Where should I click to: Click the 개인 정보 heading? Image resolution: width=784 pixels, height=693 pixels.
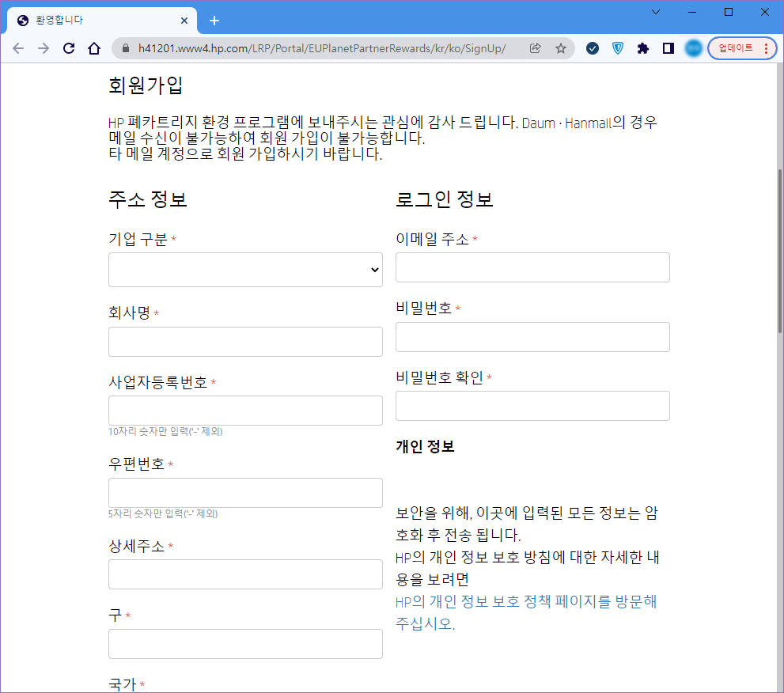(x=425, y=446)
